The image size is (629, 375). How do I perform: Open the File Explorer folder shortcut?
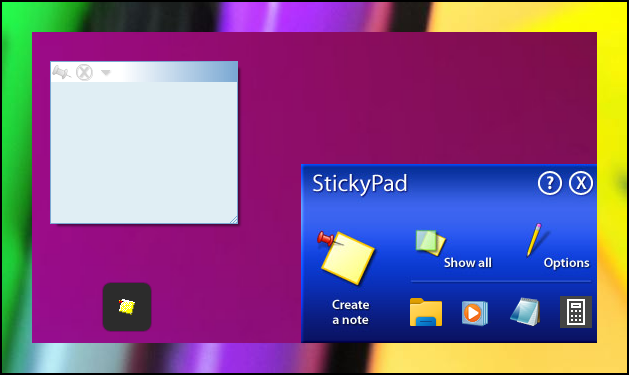(x=426, y=312)
